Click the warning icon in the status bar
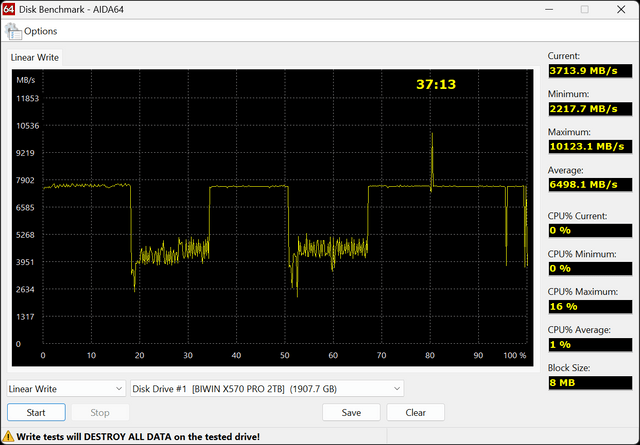This screenshot has height=445, width=640. click(8, 436)
